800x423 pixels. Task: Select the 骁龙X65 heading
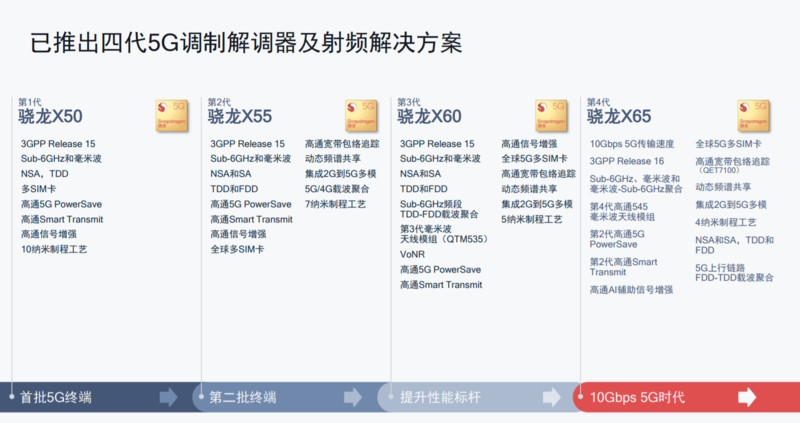pos(619,116)
